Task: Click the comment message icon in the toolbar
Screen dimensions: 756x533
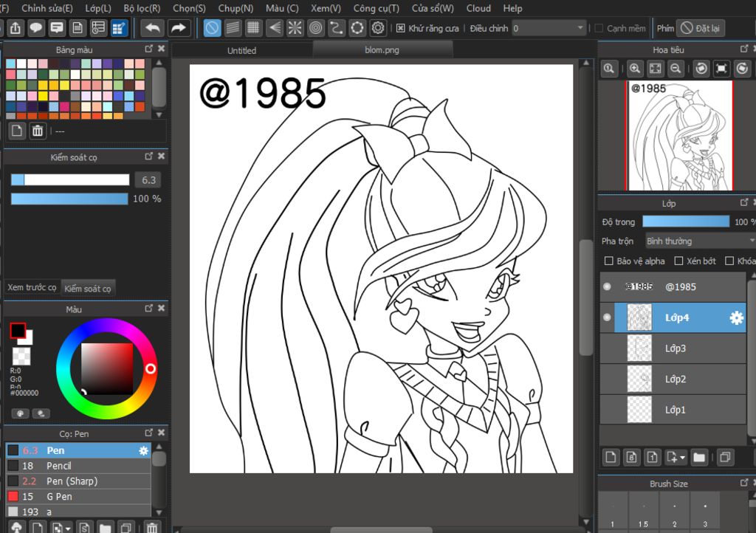Action: pyautogui.click(x=57, y=28)
